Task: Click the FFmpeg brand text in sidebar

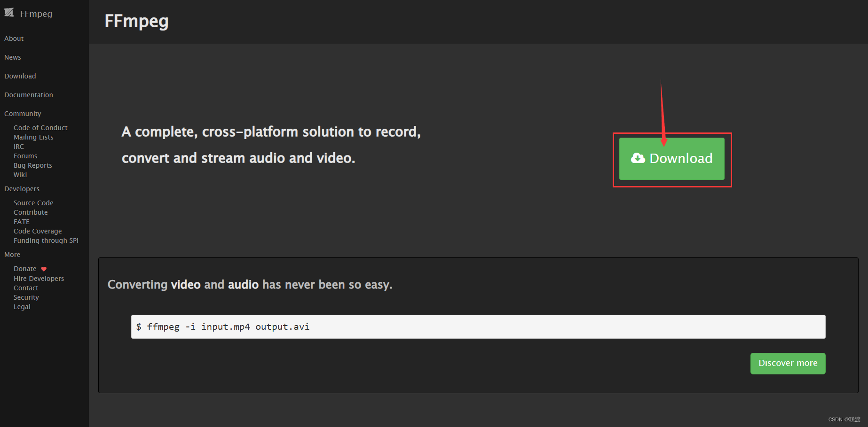Action: [x=36, y=14]
